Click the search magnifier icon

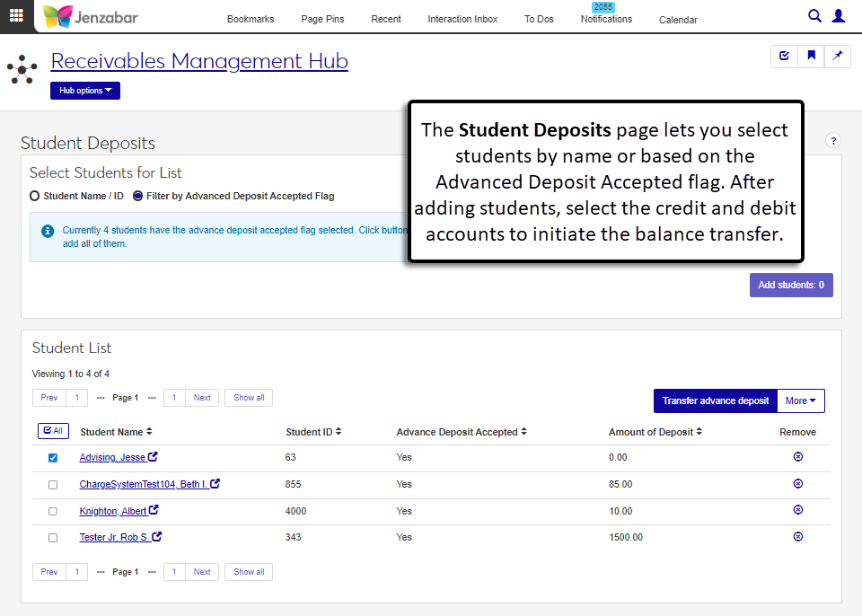[814, 16]
